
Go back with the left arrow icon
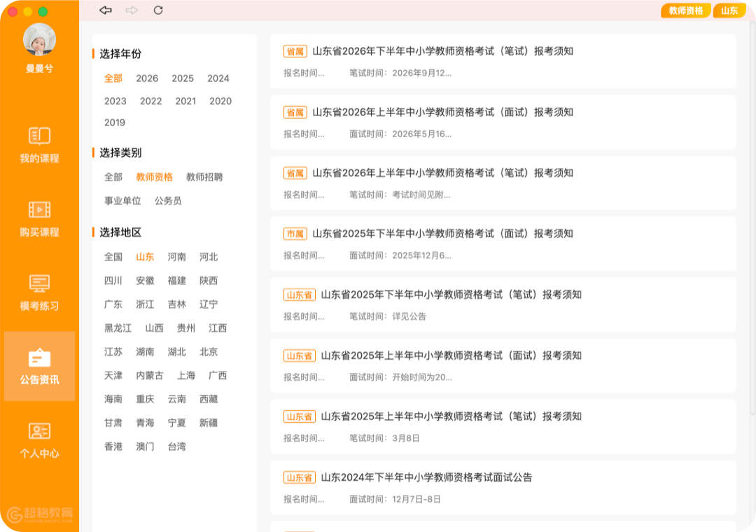coord(106,10)
